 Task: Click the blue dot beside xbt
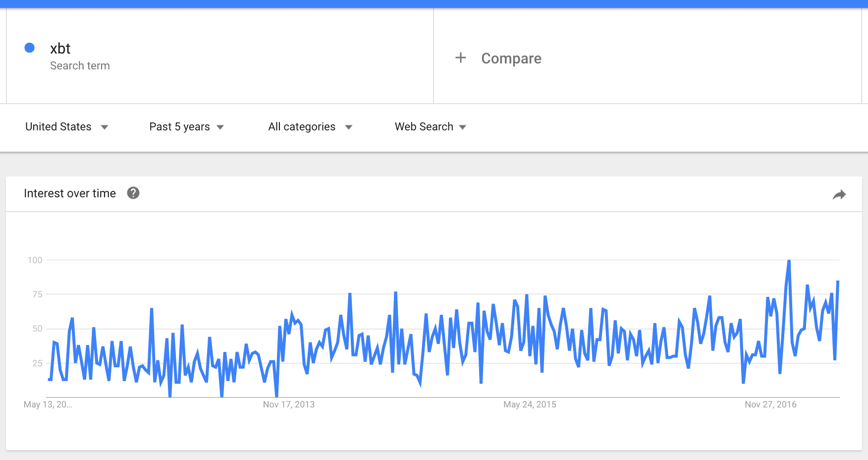(30, 48)
